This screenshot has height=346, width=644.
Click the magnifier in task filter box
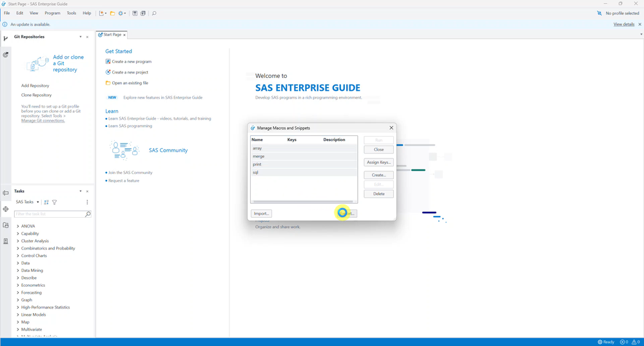[x=88, y=214]
